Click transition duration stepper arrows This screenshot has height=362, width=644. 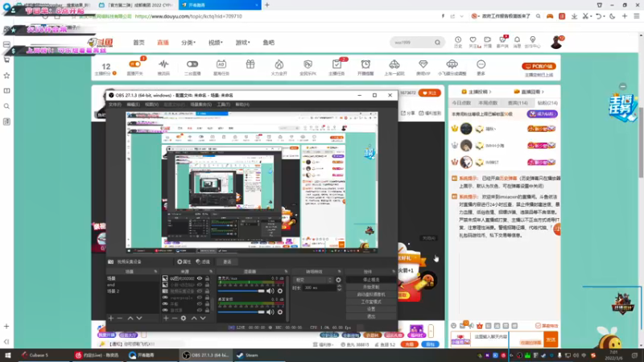(x=339, y=288)
